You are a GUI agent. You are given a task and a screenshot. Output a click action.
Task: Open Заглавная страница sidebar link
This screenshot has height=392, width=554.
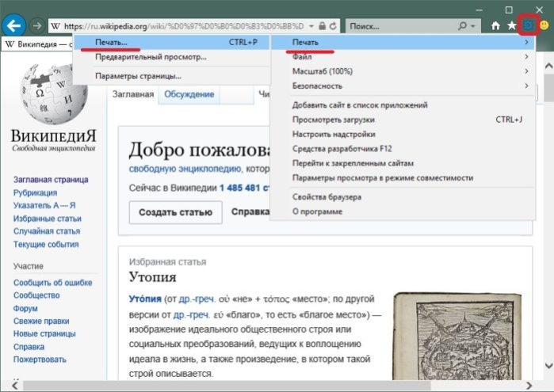[x=51, y=180]
